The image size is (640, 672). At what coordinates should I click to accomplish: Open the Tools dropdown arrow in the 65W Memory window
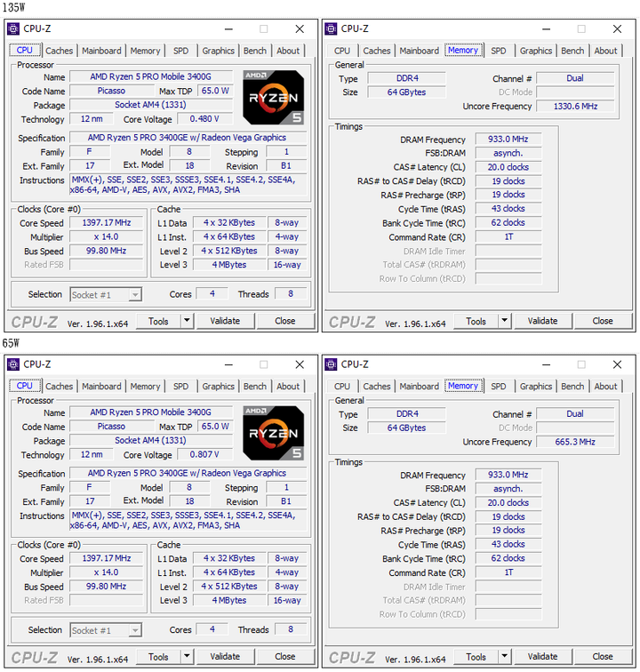[505, 656]
